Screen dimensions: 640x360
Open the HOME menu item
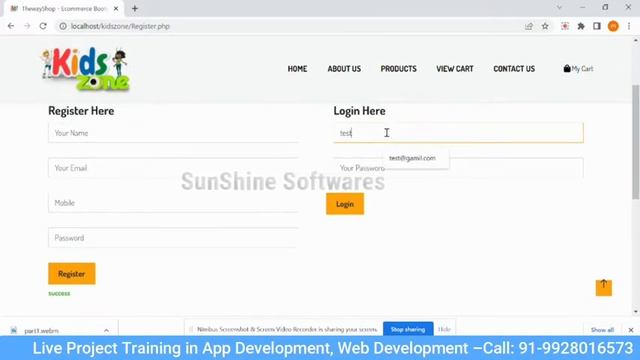coord(297,69)
